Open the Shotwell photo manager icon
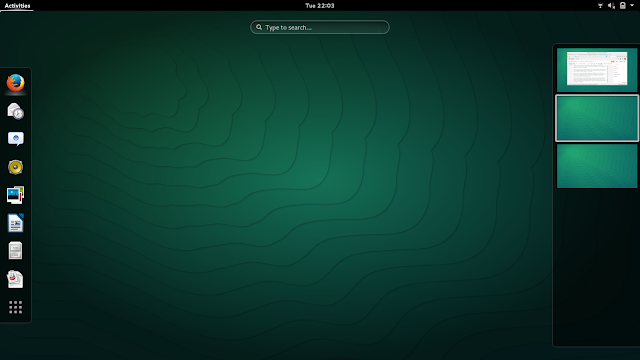 pyautogui.click(x=16, y=195)
